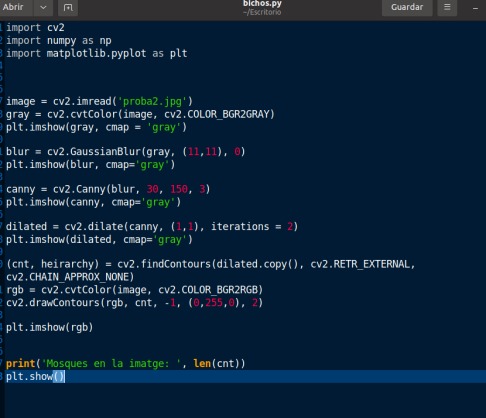486x418 pixels.
Task: Minimize the gedit window
Action: [x=476, y=8]
